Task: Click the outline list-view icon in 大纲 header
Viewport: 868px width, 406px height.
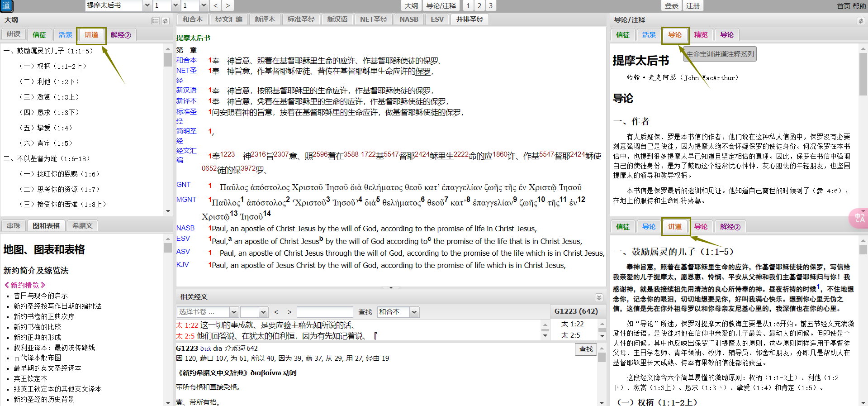Action: click(x=156, y=21)
